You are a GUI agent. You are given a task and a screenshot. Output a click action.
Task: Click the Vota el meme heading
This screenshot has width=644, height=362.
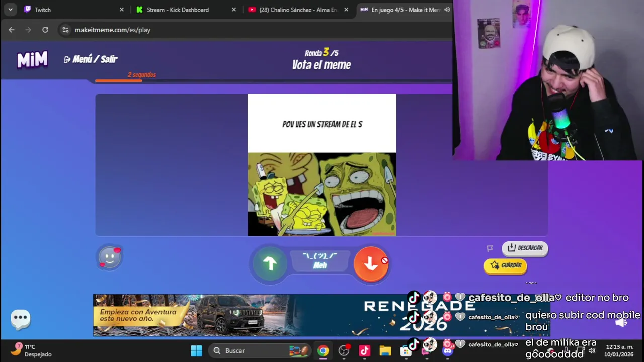point(321,65)
